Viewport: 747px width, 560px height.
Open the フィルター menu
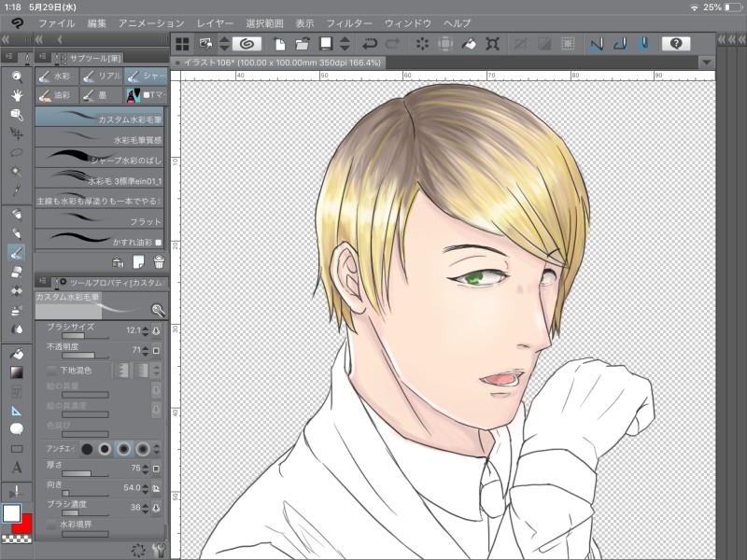coord(349,21)
